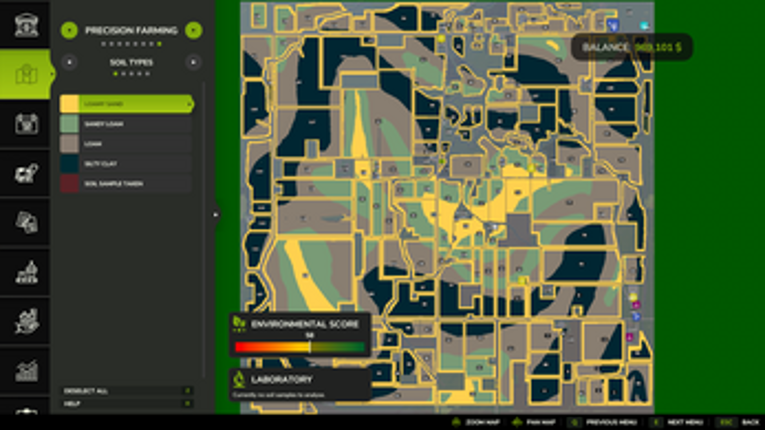765x430 pixels.
Task: Toggle Sandy Loam soil type visibility
Action: (x=126, y=124)
